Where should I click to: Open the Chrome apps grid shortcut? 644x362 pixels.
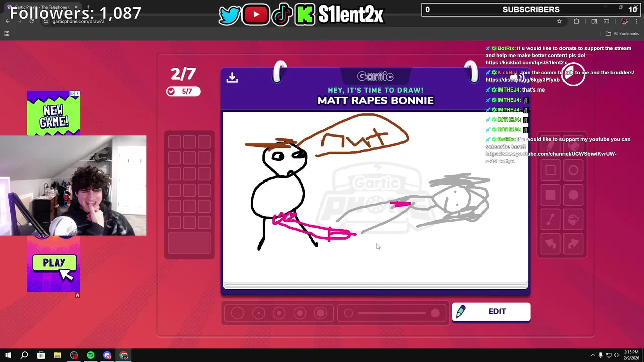7,34
